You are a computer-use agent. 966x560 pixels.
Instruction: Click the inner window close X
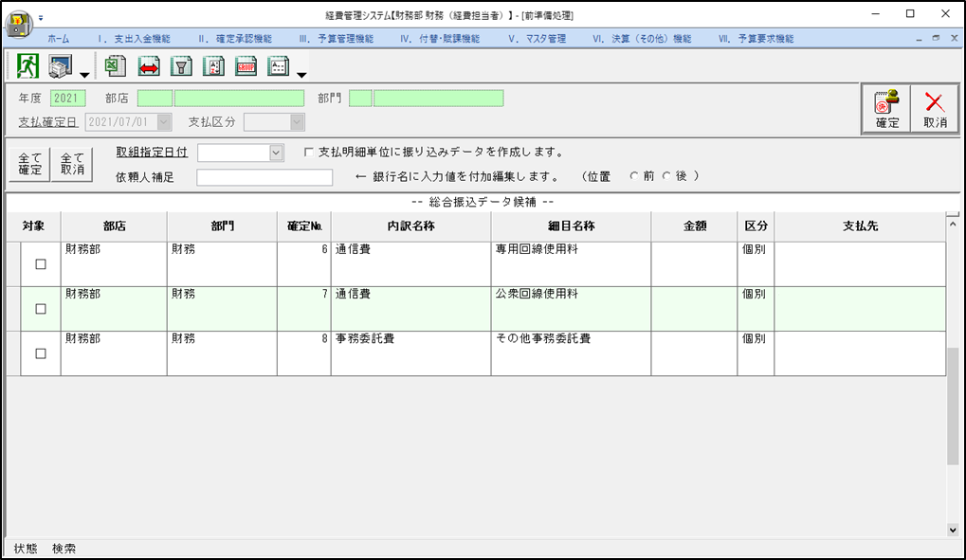click(x=954, y=38)
